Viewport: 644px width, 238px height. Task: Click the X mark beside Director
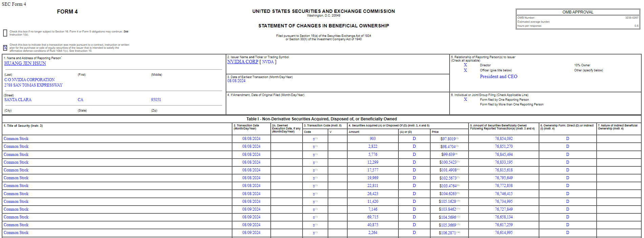click(x=465, y=65)
